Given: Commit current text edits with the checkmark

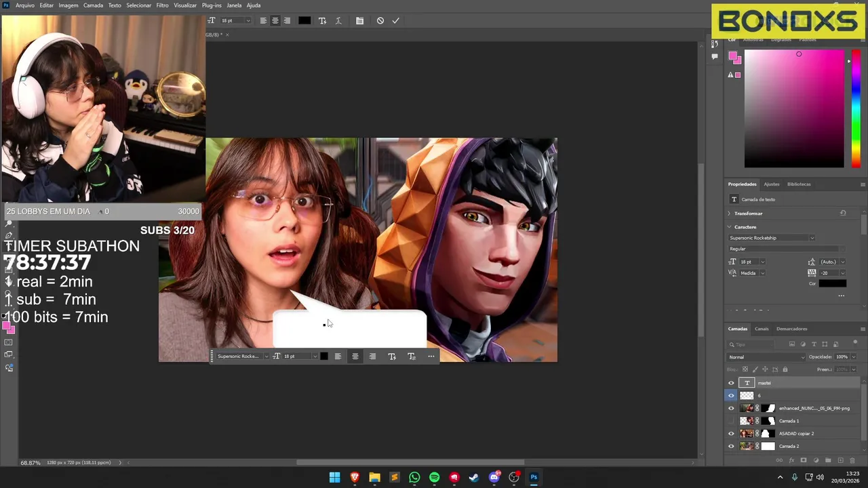Looking at the screenshot, I should click(395, 20).
